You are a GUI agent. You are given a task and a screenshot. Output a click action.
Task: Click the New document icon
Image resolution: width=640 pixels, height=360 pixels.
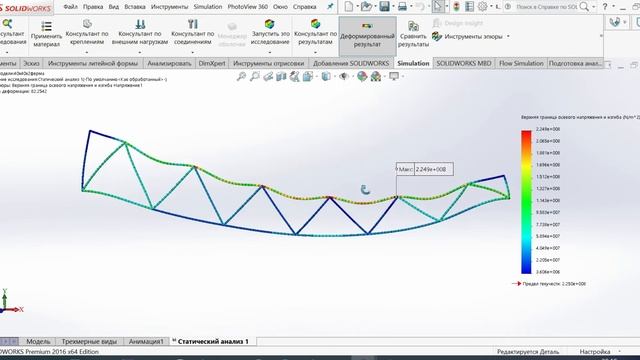coord(349,7)
